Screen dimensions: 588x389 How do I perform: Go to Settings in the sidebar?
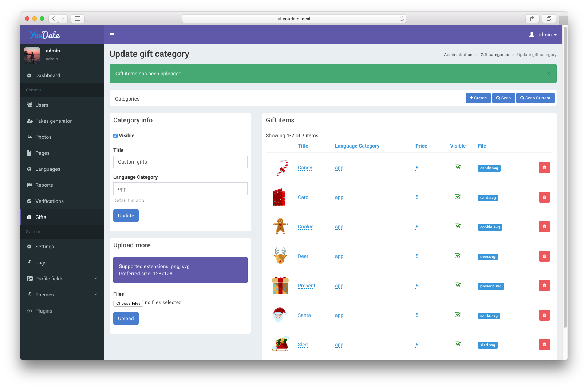pos(44,247)
